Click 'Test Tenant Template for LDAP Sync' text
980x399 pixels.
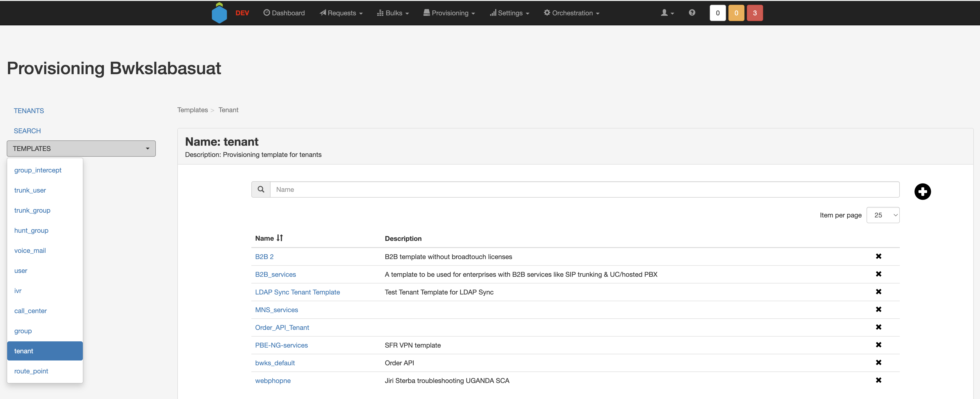tap(439, 292)
